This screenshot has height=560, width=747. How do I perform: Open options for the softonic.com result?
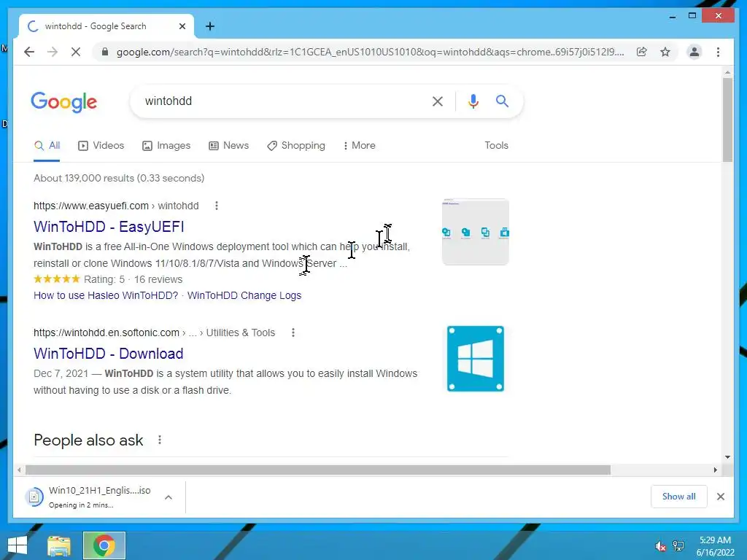click(293, 332)
